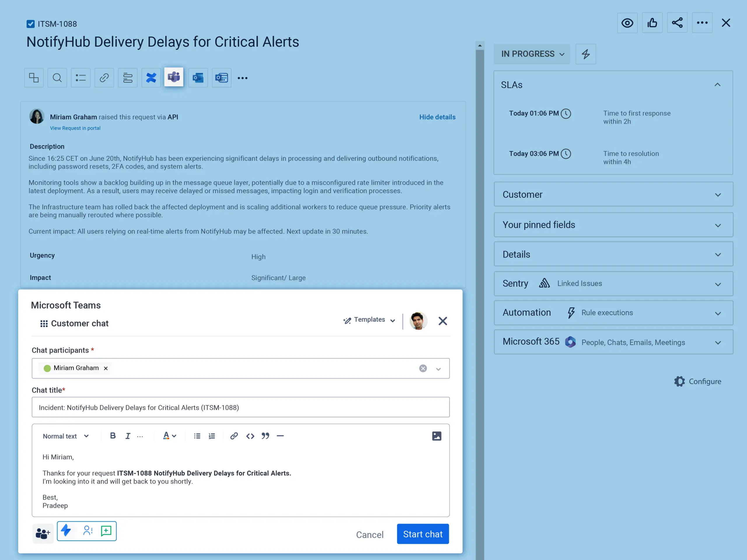Screen dimensions: 747x560
Task: Click the agent profile avatar in Teams panel
Action: tap(418, 321)
